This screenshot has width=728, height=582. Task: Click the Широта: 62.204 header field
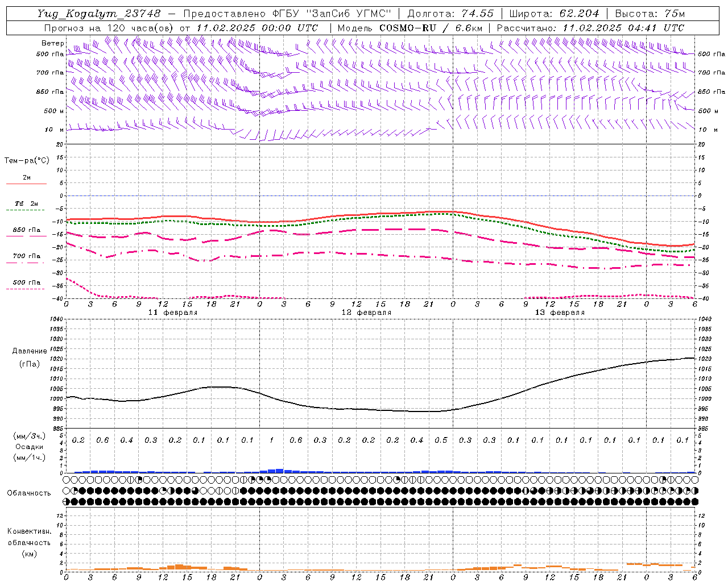[555, 14]
